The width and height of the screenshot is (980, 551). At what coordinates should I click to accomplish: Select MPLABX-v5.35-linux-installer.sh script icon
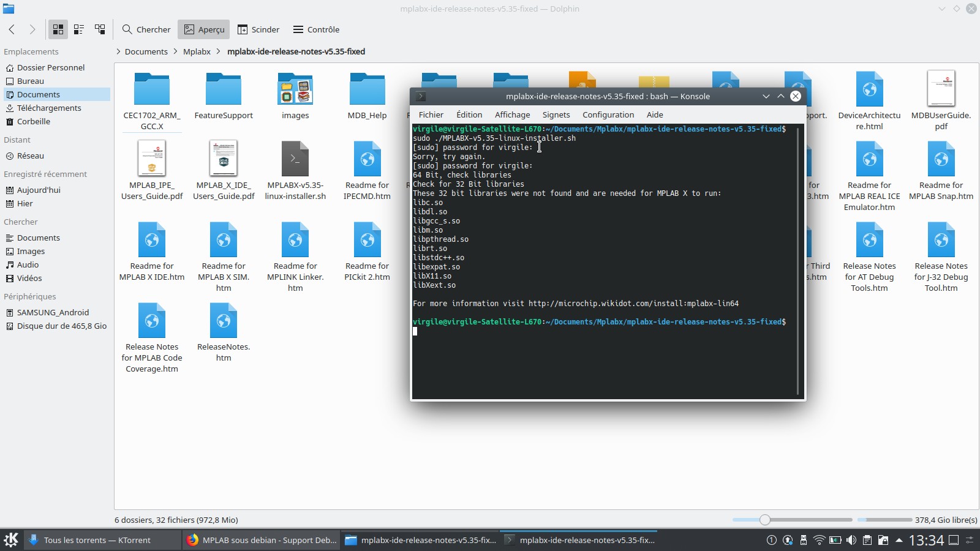(295, 158)
